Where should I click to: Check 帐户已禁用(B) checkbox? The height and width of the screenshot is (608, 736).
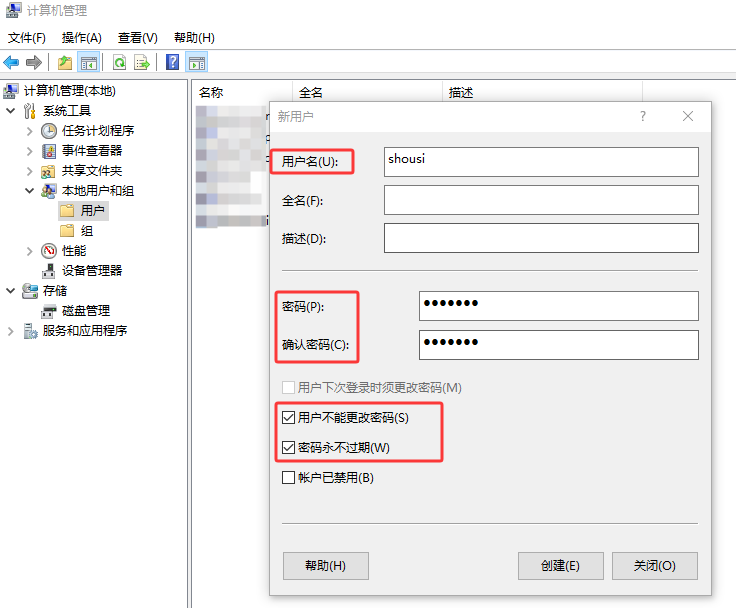point(288,477)
